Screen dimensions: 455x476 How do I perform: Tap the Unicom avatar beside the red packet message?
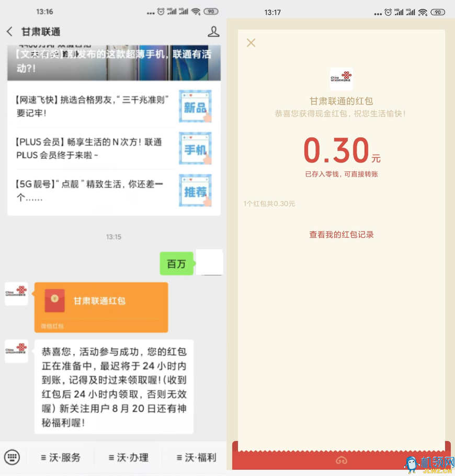point(16,294)
